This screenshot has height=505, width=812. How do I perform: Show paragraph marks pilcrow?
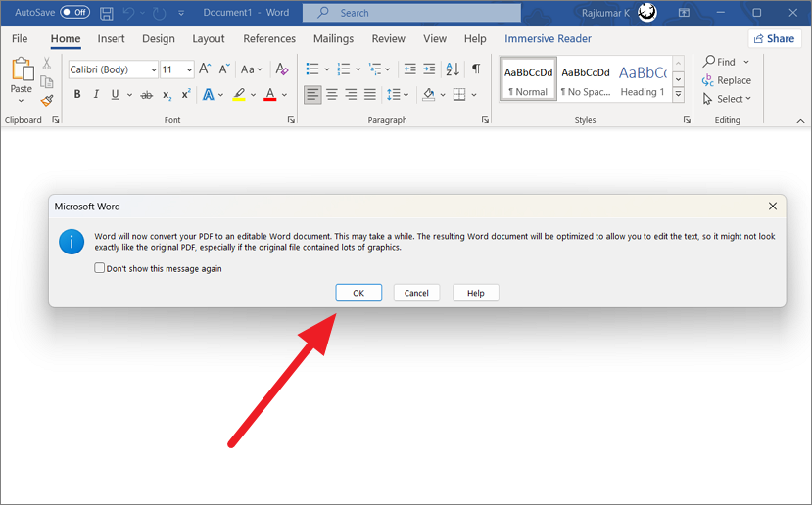pyautogui.click(x=476, y=69)
